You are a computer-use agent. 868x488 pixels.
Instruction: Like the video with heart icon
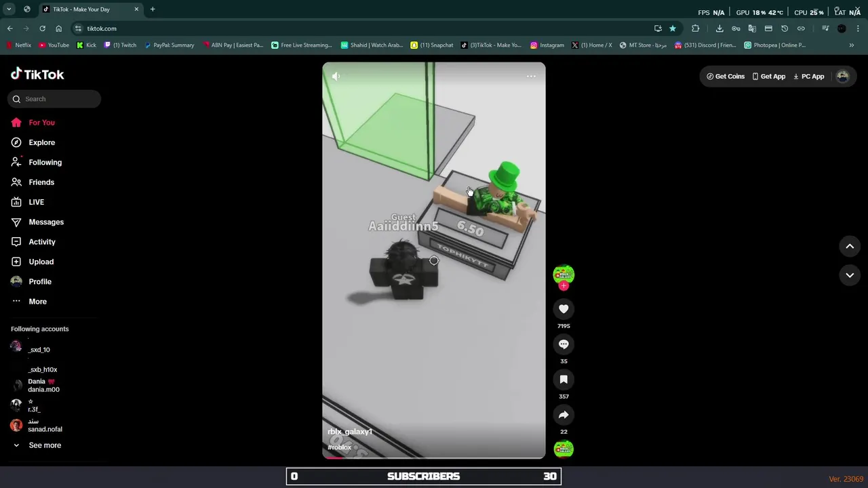coord(564,309)
